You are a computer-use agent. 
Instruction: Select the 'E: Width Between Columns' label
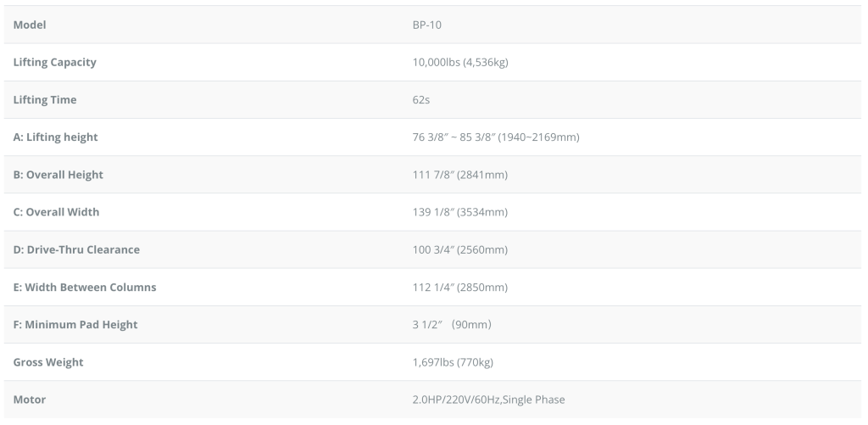click(85, 287)
